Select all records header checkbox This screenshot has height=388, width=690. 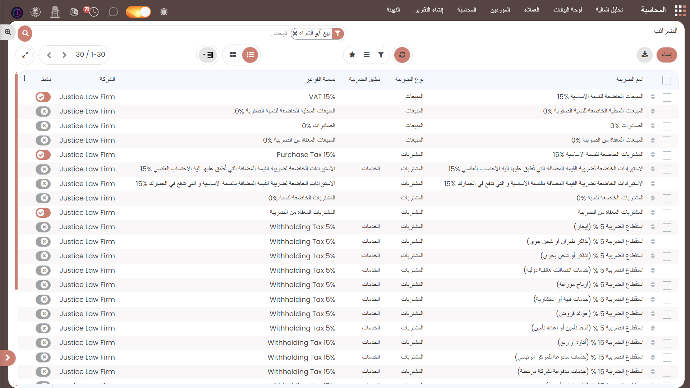(666, 80)
